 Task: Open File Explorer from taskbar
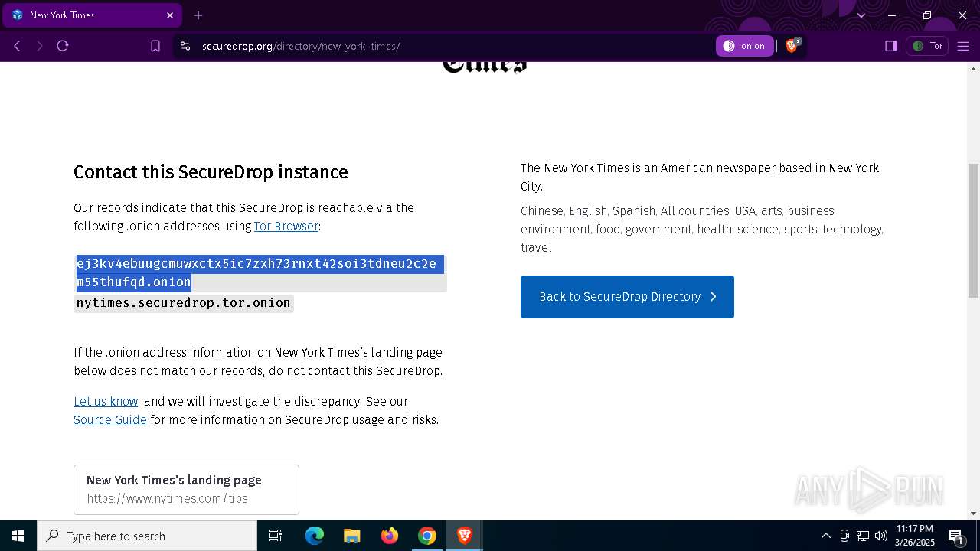pyautogui.click(x=352, y=536)
